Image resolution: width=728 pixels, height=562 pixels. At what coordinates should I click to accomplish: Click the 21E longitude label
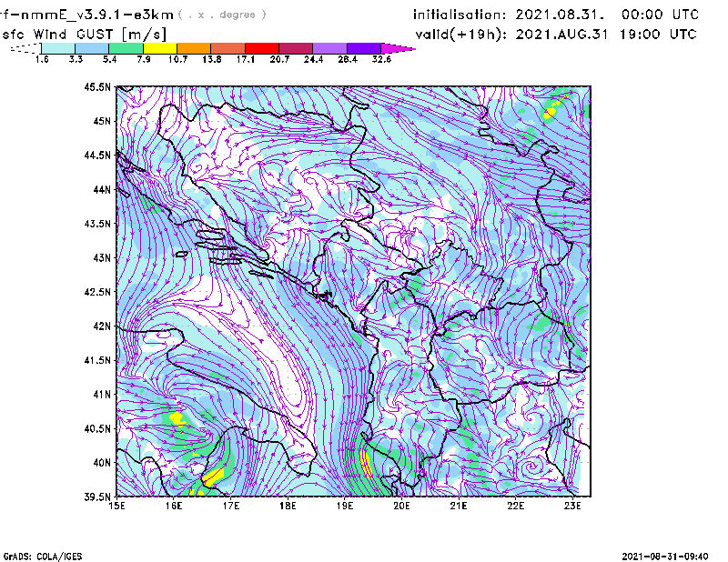[459, 506]
